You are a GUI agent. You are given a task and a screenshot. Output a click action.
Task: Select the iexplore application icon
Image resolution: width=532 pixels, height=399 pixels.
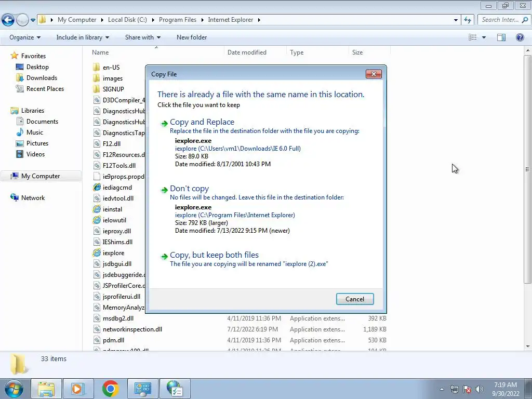tap(97, 253)
